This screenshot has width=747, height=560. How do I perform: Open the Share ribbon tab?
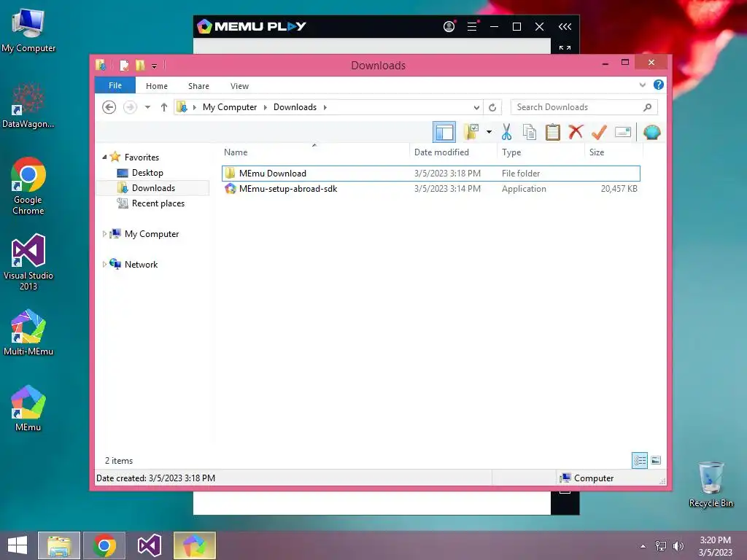[198, 86]
